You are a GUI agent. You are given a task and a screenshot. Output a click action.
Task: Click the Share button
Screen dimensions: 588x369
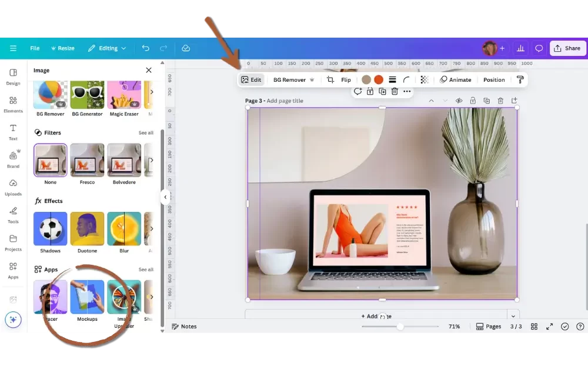coord(567,48)
